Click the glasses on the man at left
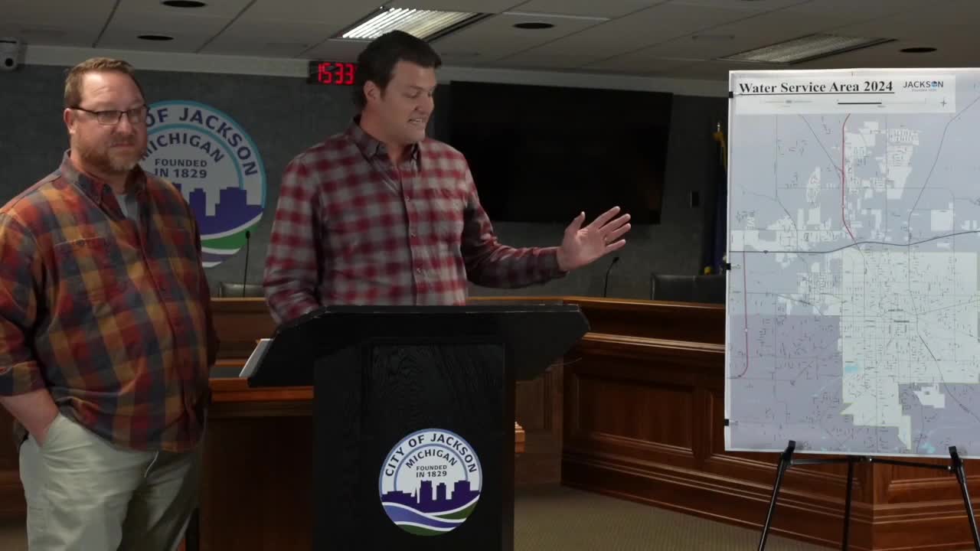The width and height of the screenshot is (980, 551). pos(113,116)
